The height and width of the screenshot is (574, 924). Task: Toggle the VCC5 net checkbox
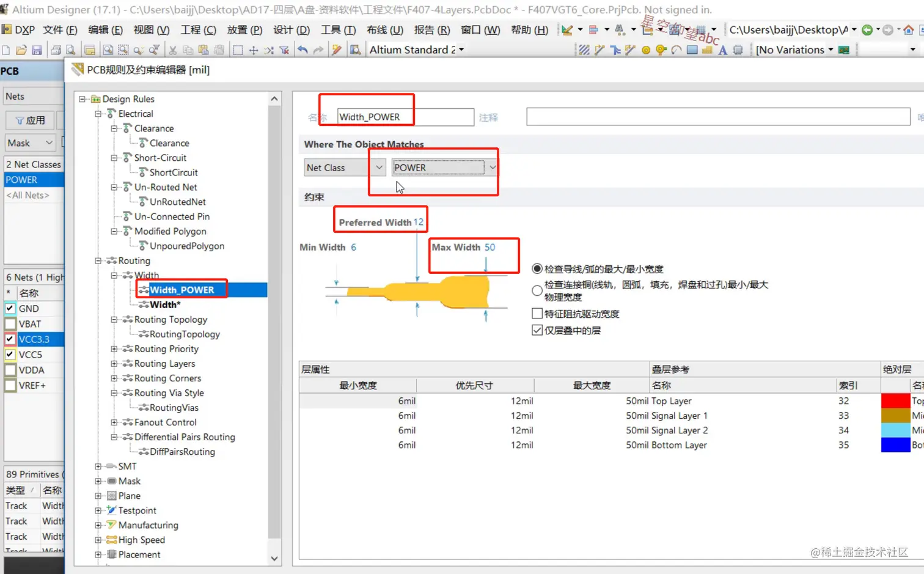[10, 355]
